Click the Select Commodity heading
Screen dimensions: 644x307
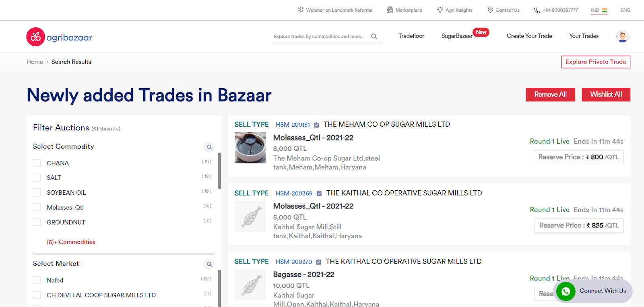coord(64,146)
